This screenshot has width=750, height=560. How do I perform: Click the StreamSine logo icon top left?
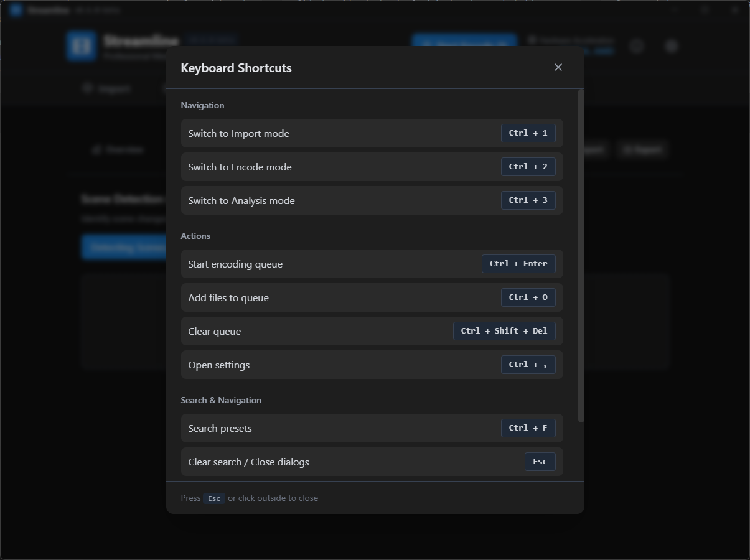pyautogui.click(x=81, y=45)
